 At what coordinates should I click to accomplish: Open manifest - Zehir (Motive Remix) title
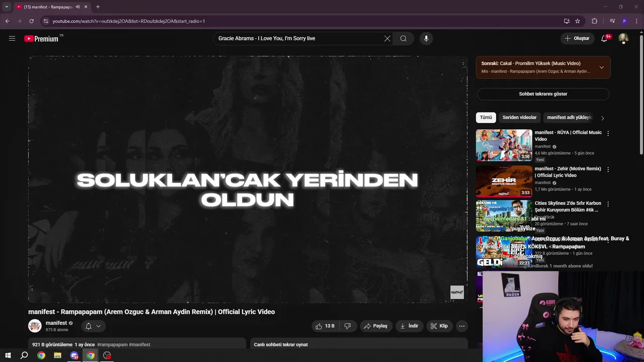tap(568, 172)
